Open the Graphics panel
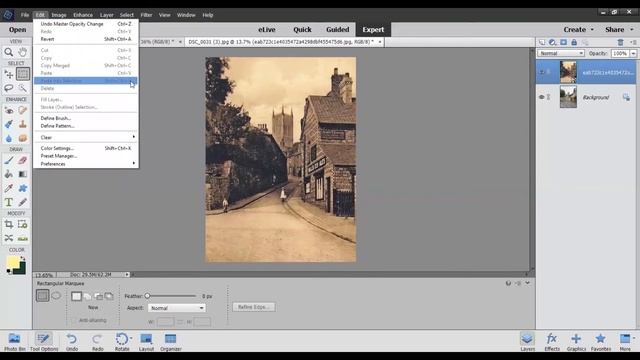 tap(576, 342)
